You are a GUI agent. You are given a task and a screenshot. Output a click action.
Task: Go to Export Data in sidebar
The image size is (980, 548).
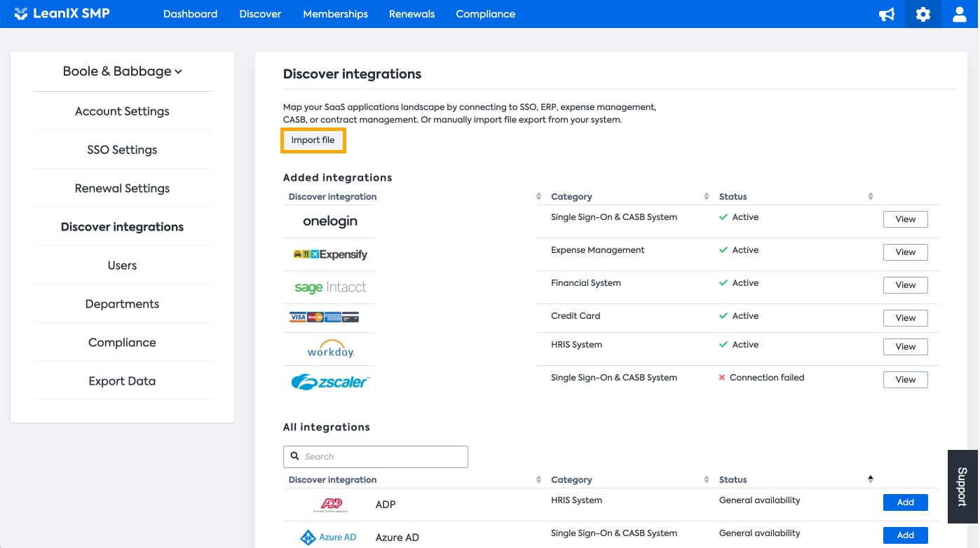click(122, 381)
